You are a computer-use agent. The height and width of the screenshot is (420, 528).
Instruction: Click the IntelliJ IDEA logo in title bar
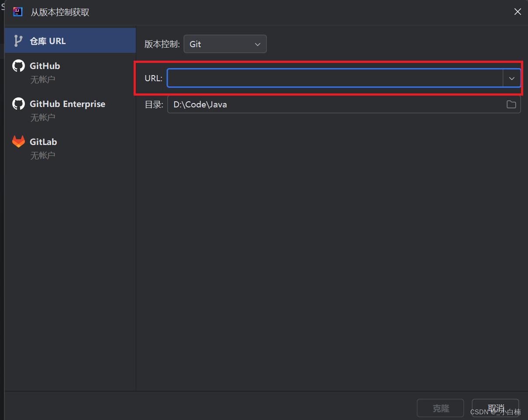(17, 12)
